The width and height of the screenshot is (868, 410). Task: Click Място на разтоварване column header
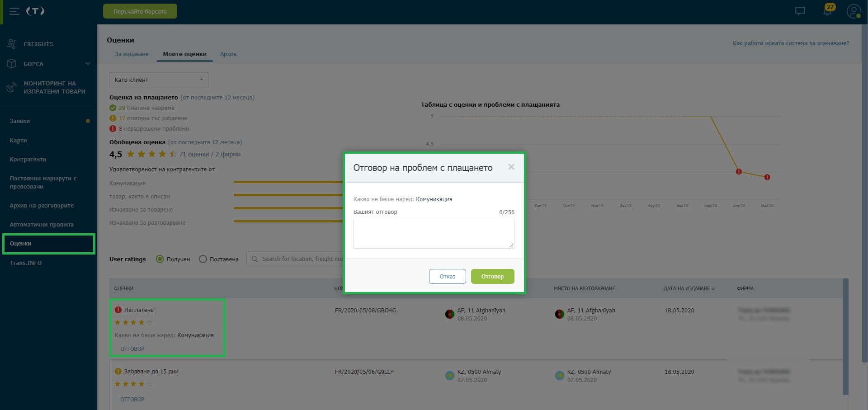pyautogui.click(x=585, y=288)
